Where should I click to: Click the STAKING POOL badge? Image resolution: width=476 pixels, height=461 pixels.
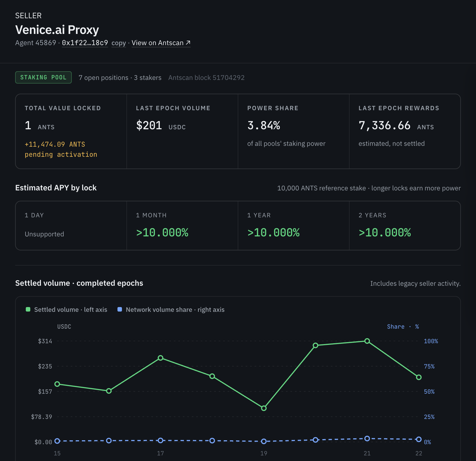tap(43, 77)
